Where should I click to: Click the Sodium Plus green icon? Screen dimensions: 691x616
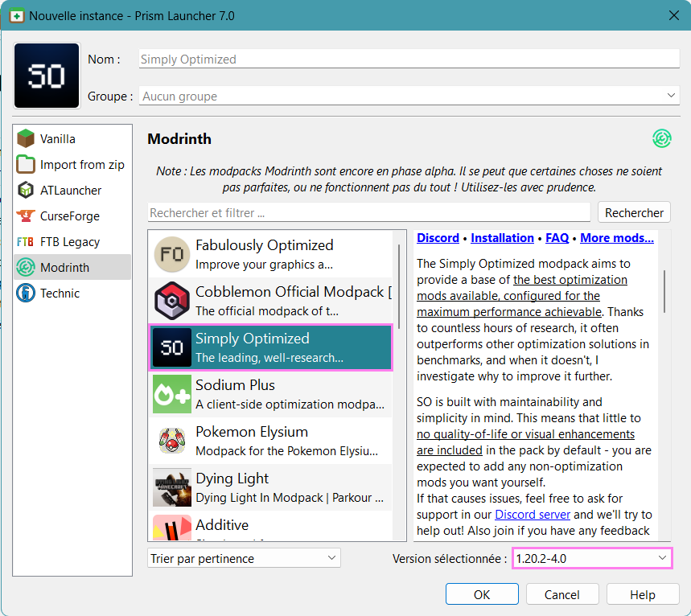[x=172, y=394]
